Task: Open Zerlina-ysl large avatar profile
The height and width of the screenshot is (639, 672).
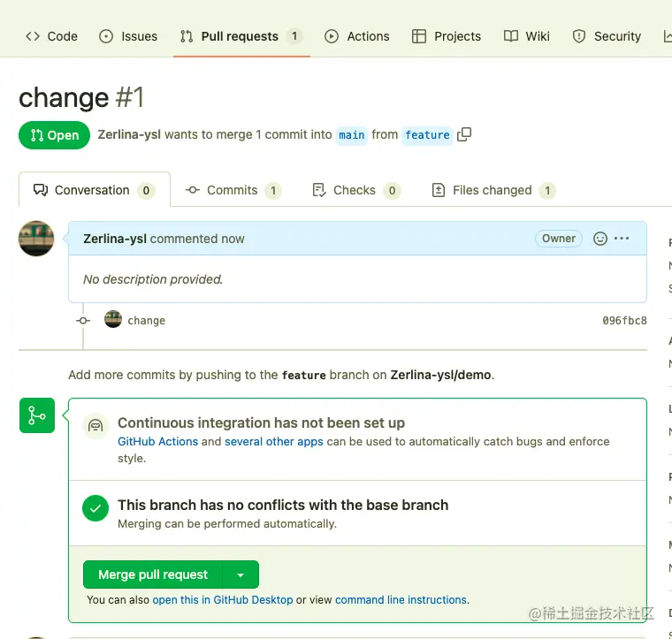Action: pos(36,239)
